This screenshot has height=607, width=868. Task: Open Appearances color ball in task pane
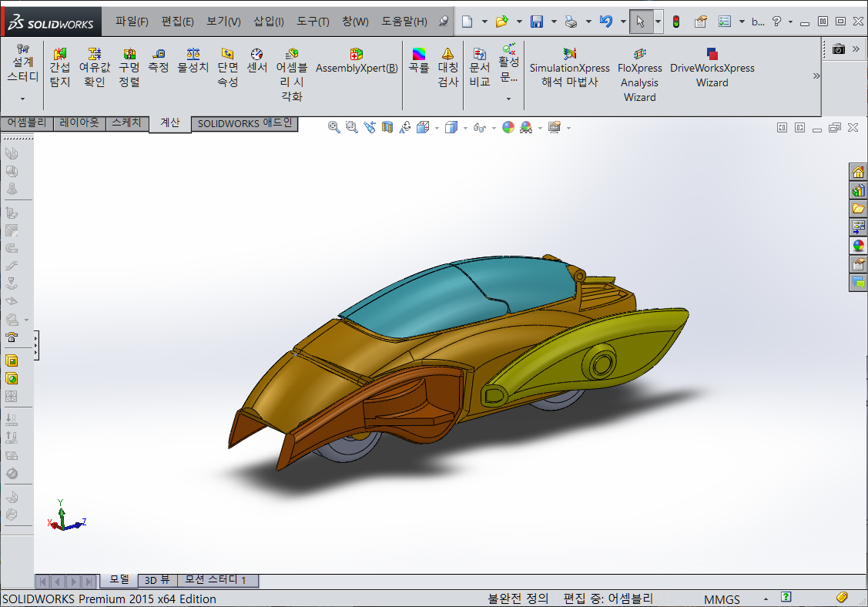(858, 246)
